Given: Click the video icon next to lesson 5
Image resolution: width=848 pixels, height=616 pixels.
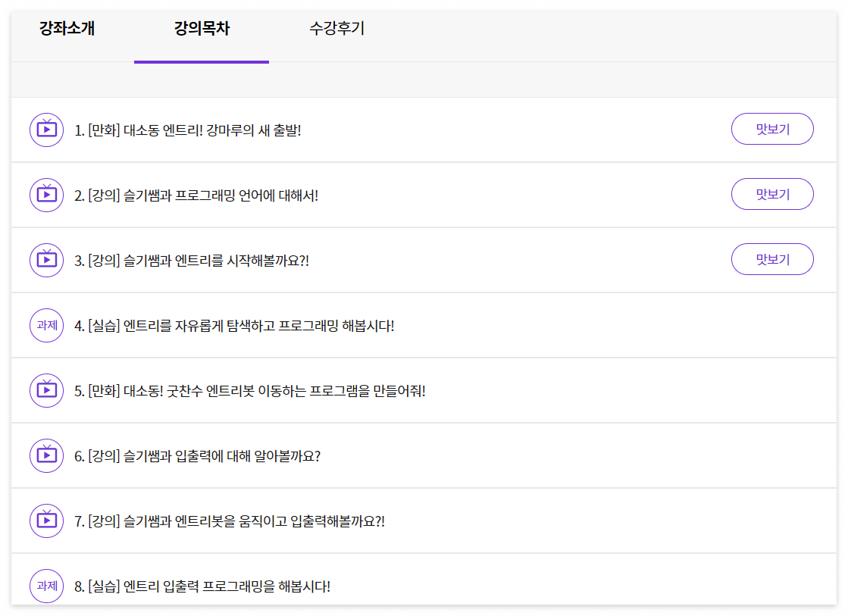Looking at the screenshot, I should tap(46, 390).
